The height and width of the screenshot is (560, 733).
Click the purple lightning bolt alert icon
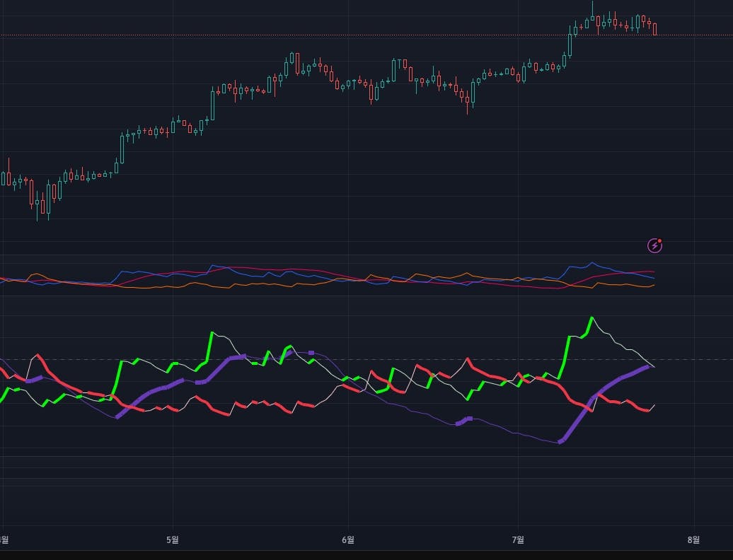pyautogui.click(x=654, y=245)
